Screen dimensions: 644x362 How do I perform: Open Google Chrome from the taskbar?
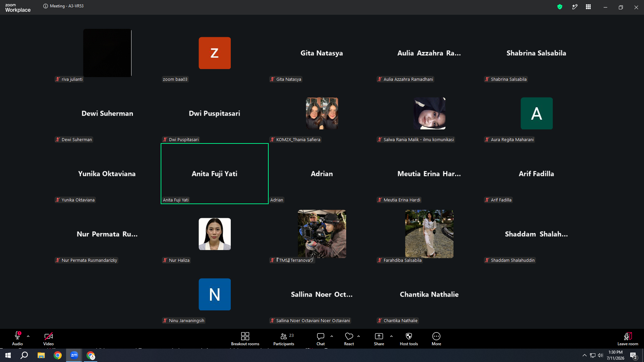(x=58, y=355)
